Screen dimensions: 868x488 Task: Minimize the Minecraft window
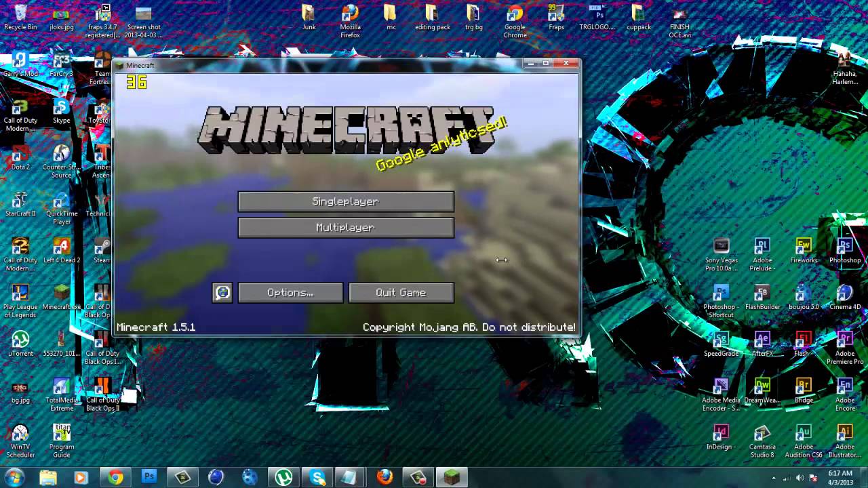point(532,64)
